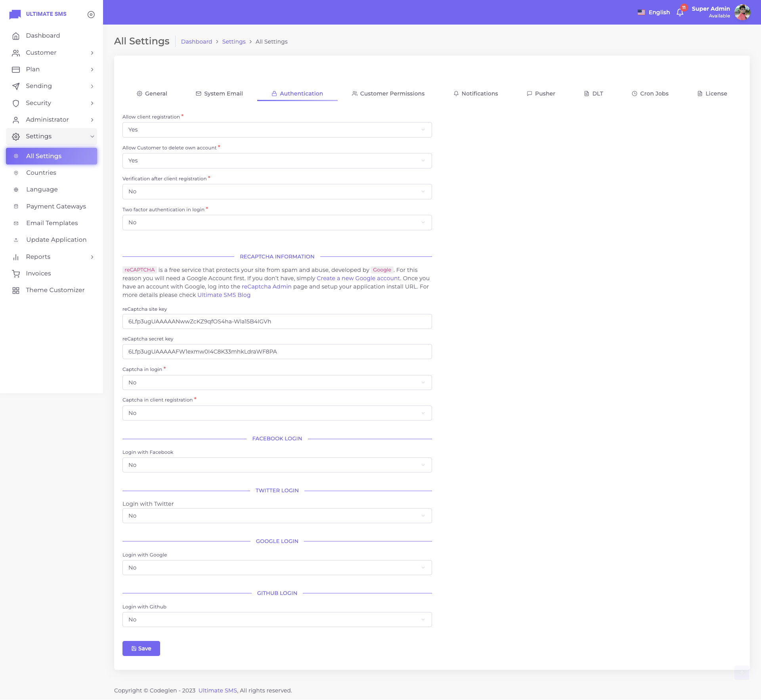Open Login with Facebook dropdown
This screenshot has width=761, height=700.
point(277,465)
